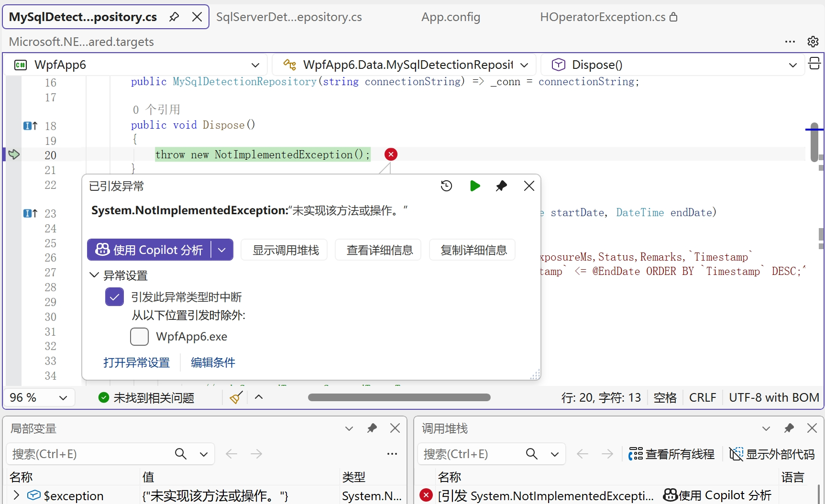825x504 pixels.
Task: Click 显示调用堆栈 button
Action: point(286,250)
